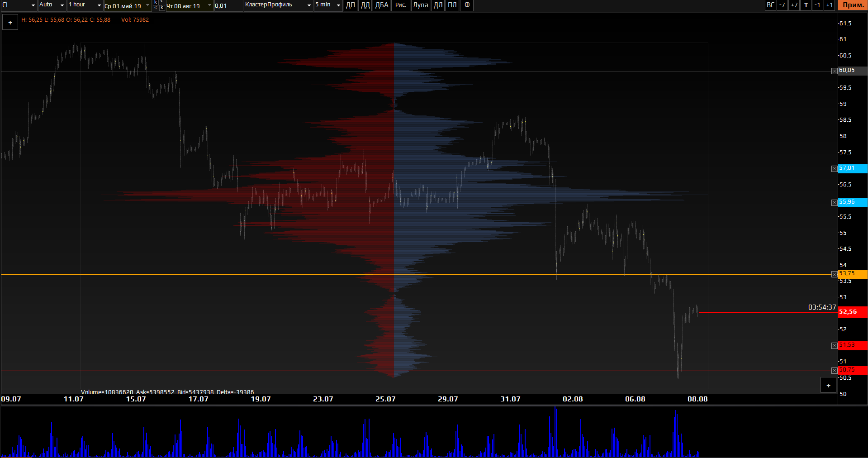The image size is (868, 458).
Task: Toggle the ДД toolbar button
Action: (x=365, y=5)
